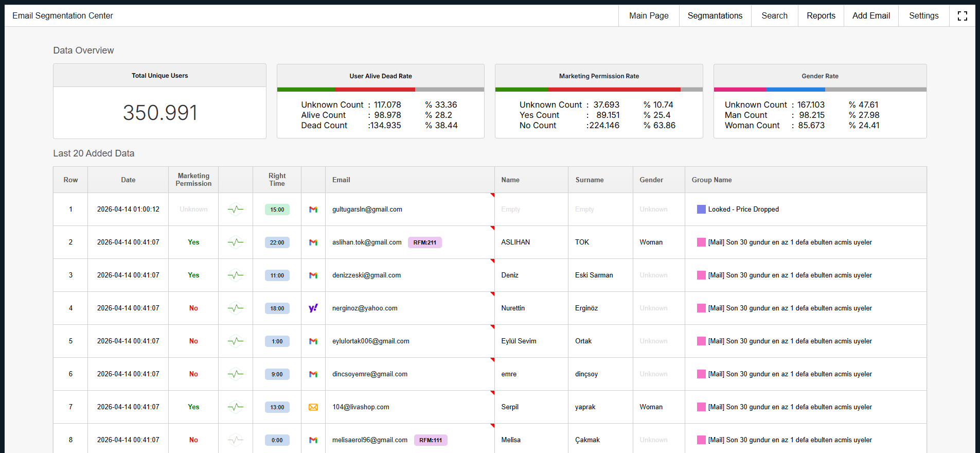Screen dimensions: 980x453
Task: Click purple swatch beside Looked - Price Dropped
Action: click(701, 210)
